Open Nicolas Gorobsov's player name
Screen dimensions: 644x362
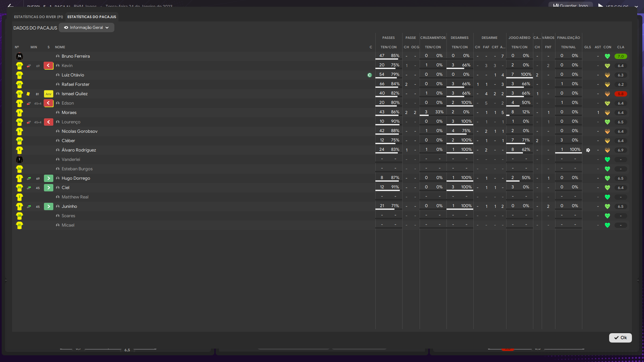point(79,131)
